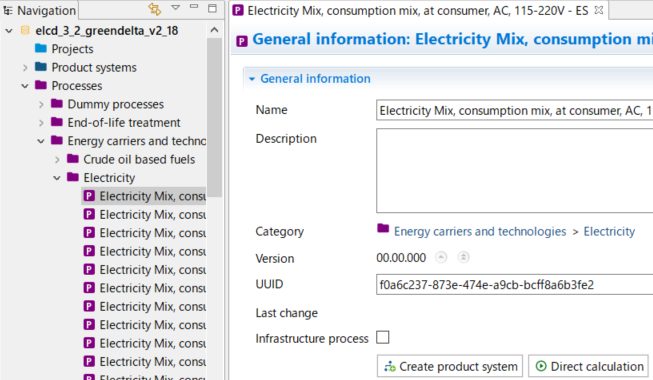The height and width of the screenshot is (380, 653).
Task: Click the Projects folder icon
Action: [41, 48]
